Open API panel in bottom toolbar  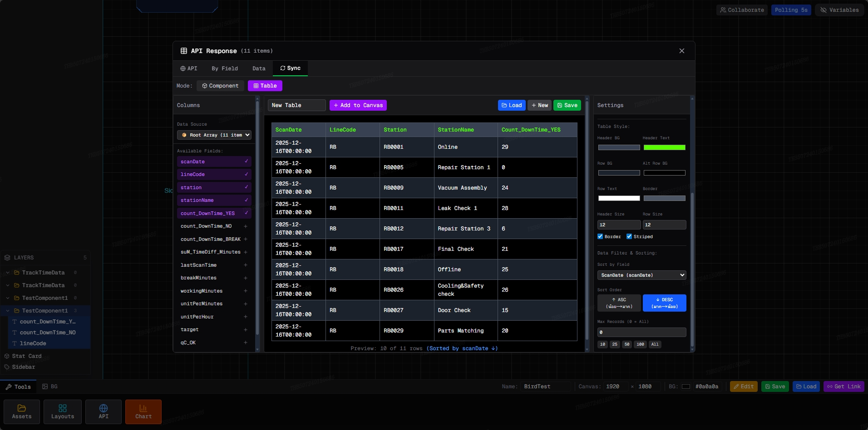point(104,412)
